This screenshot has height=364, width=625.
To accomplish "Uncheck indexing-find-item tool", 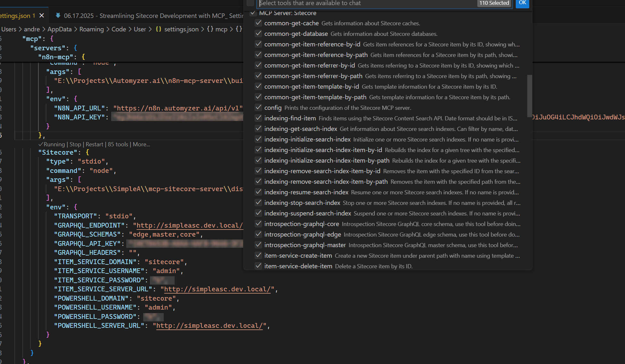I will pyautogui.click(x=258, y=118).
